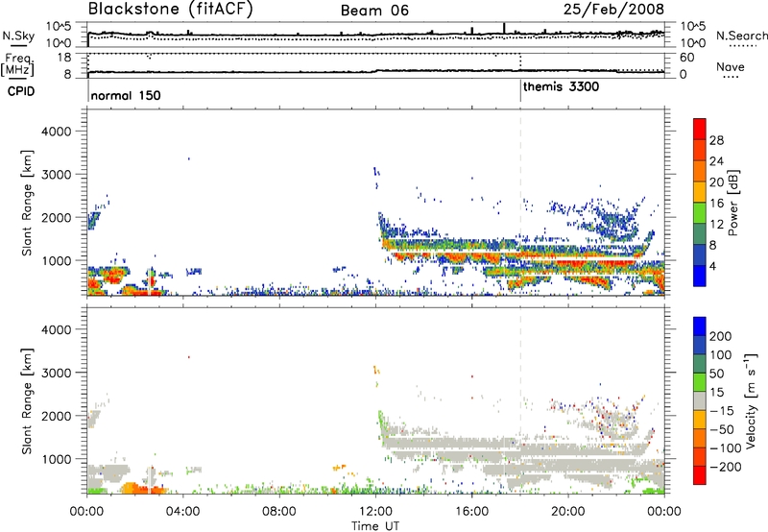Click the 'Nave' legend label
This screenshot has height=532, width=768.
point(731,67)
